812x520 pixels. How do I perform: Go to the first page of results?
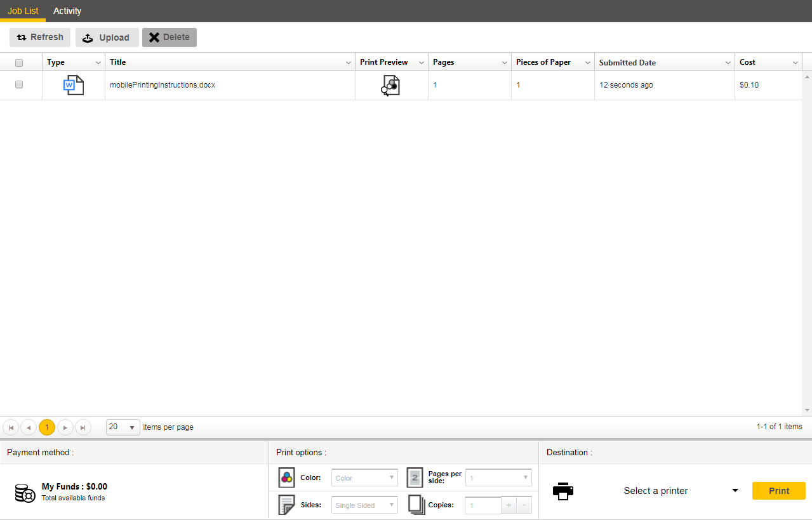pos(11,427)
